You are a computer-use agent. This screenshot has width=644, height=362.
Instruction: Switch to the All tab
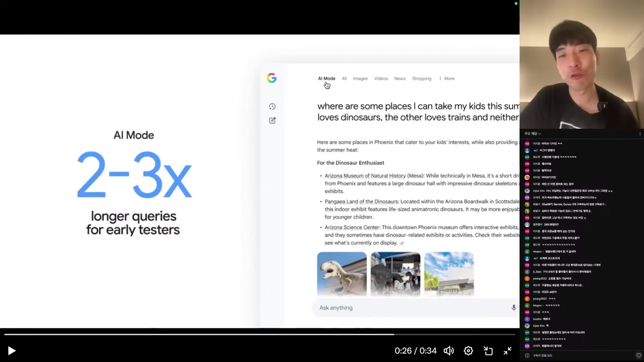click(344, 79)
